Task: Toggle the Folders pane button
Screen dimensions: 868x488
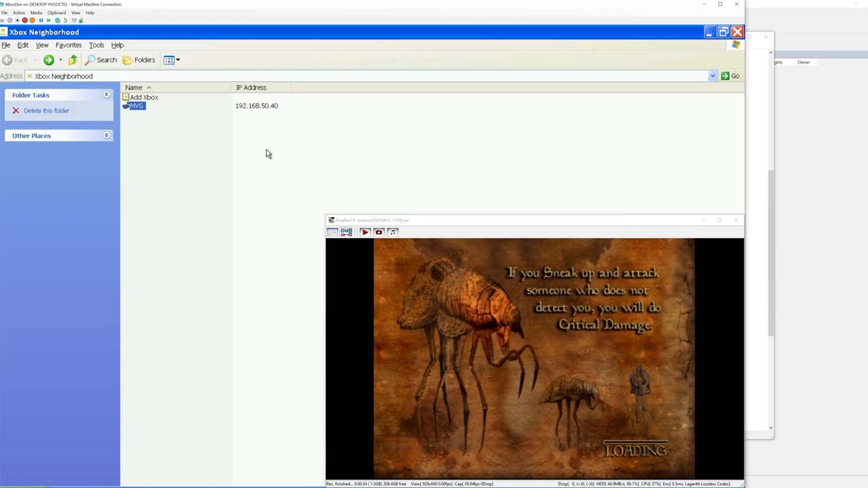Action: pyautogui.click(x=139, y=60)
